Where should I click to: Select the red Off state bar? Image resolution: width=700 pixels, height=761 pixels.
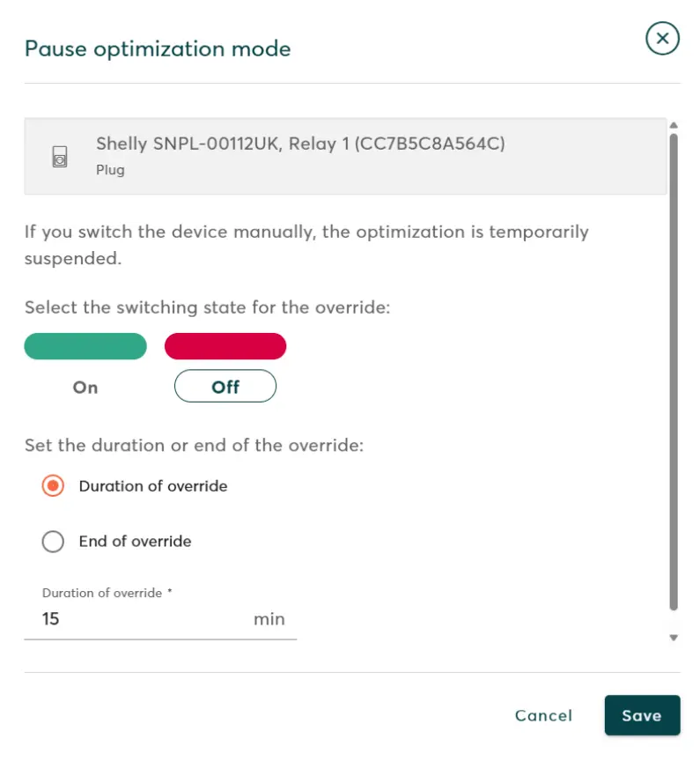click(x=225, y=346)
